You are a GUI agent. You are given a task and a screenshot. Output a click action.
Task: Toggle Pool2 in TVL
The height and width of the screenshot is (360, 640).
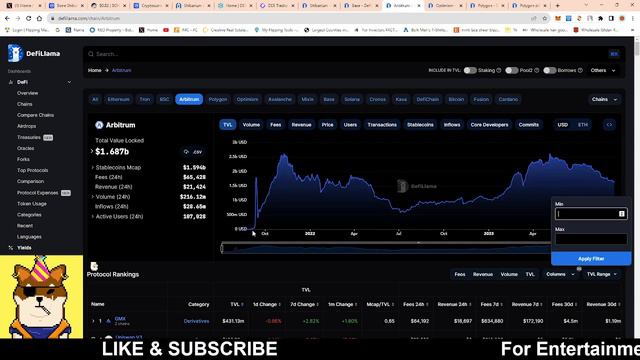[x=511, y=70]
